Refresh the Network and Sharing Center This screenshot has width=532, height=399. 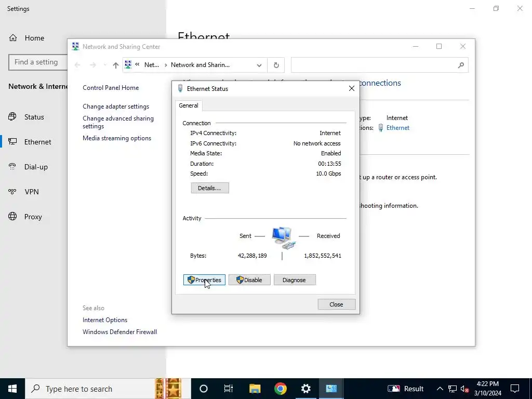pos(276,65)
